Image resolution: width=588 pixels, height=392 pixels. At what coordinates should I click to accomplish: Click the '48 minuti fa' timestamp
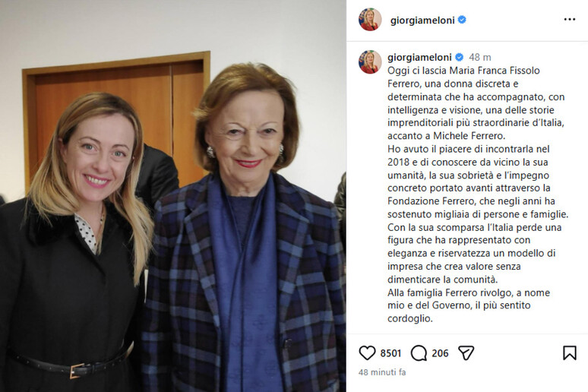coord(382,372)
